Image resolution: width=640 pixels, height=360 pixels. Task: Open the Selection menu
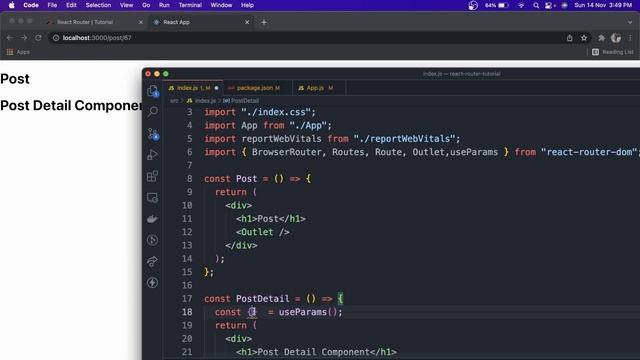pos(98,5)
